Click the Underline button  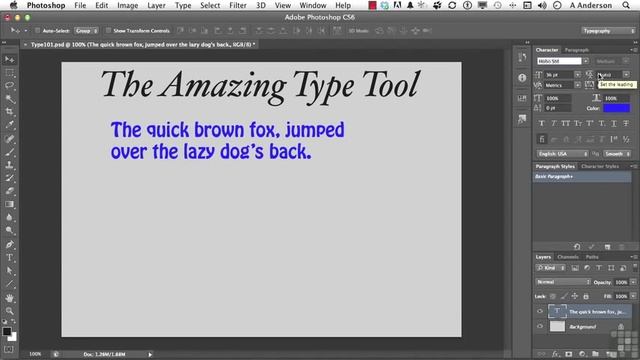pos(614,123)
